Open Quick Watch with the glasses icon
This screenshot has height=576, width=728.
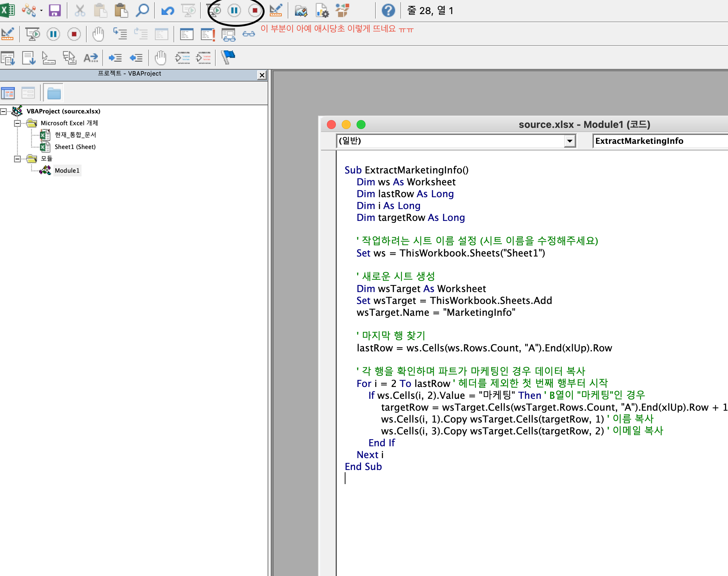coord(249,34)
